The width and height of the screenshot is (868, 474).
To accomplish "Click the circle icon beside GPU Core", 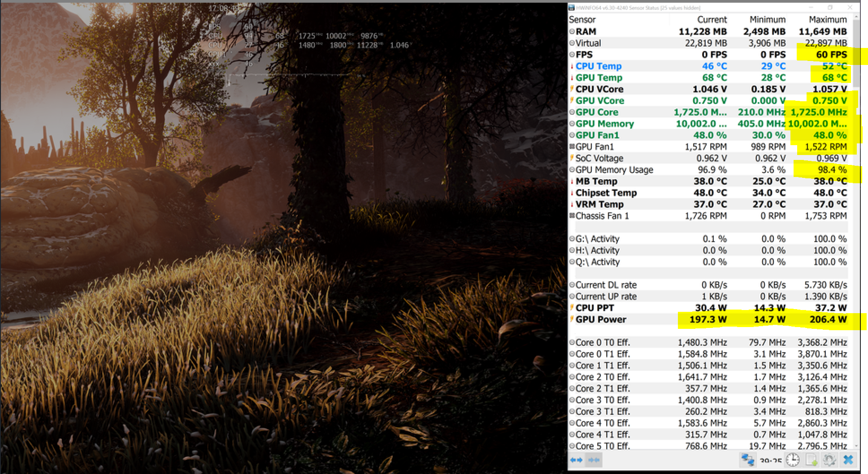I will 572,112.
